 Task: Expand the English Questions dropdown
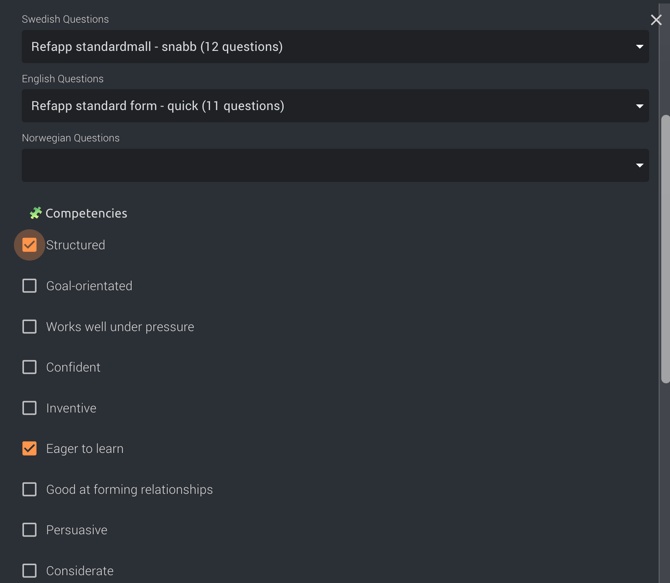335,106
